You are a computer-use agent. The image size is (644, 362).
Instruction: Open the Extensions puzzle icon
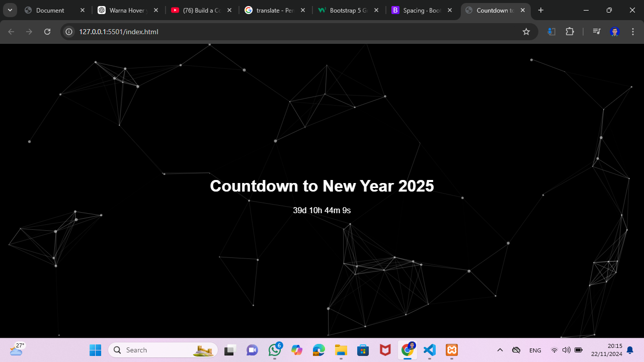[570, 32]
